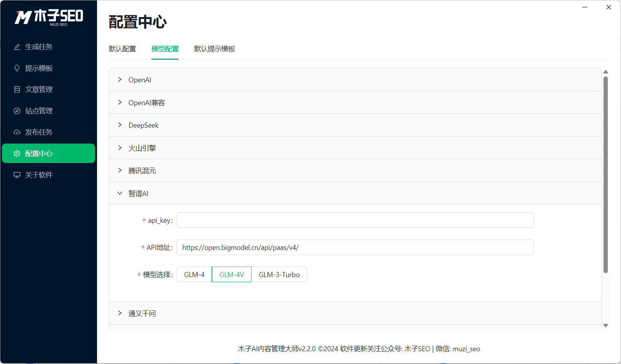Click the 火山引擎 panel title
621x364 pixels.
point(142,148)
